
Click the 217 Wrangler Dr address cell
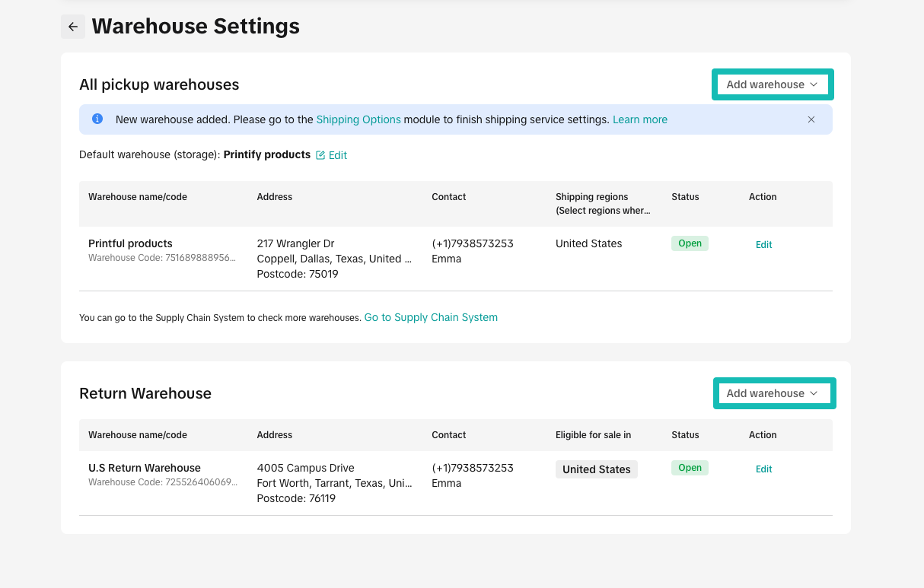(x=295, y=243)
